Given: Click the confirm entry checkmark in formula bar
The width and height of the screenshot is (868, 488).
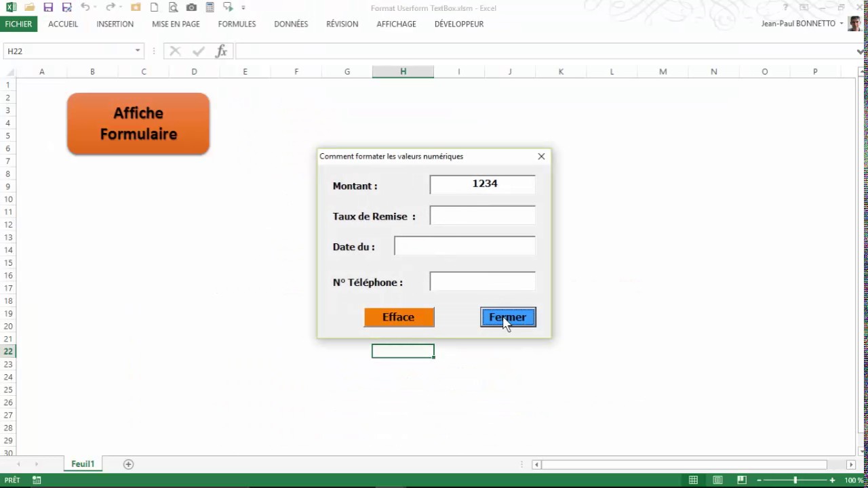Looking at the screenshot, I should pos(198,51).
